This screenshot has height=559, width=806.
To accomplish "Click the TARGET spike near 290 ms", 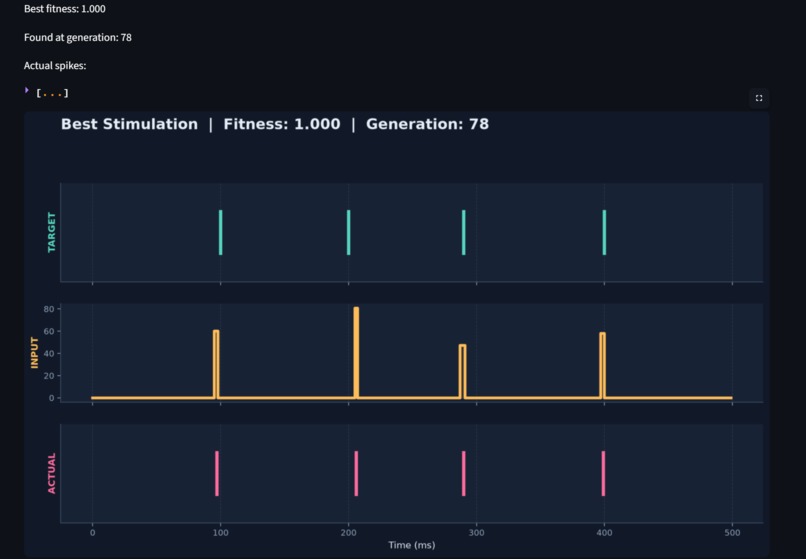I will pyautogui.click(x=464, y=232).
